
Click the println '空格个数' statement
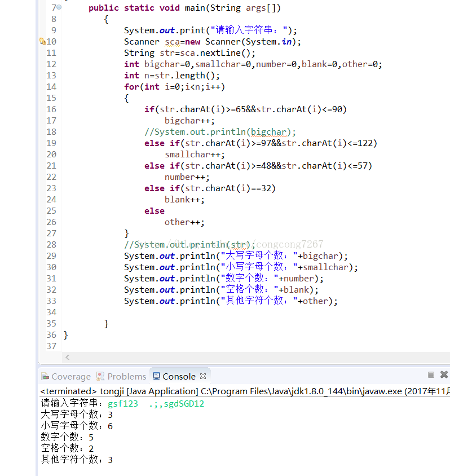point(221,290)
